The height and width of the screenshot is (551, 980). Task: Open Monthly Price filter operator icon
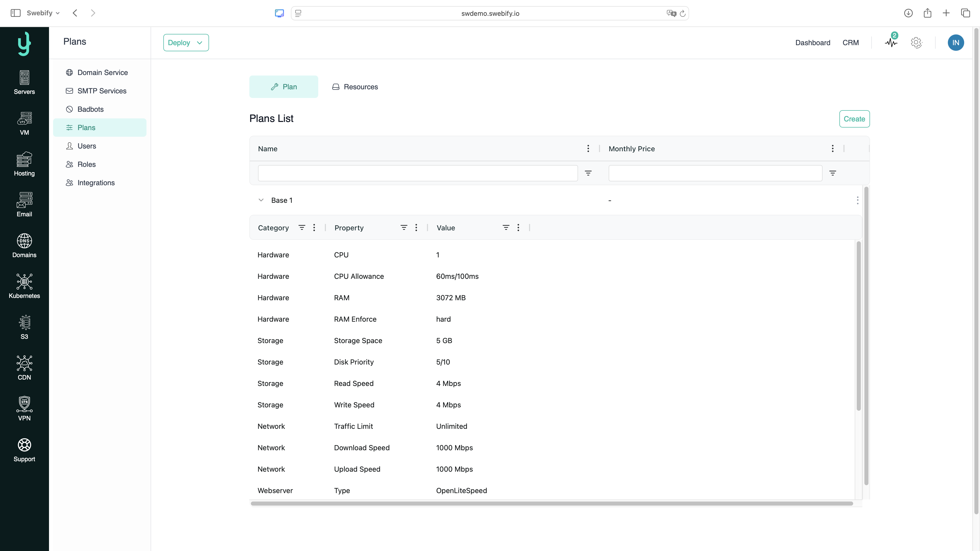coord(833,173)
